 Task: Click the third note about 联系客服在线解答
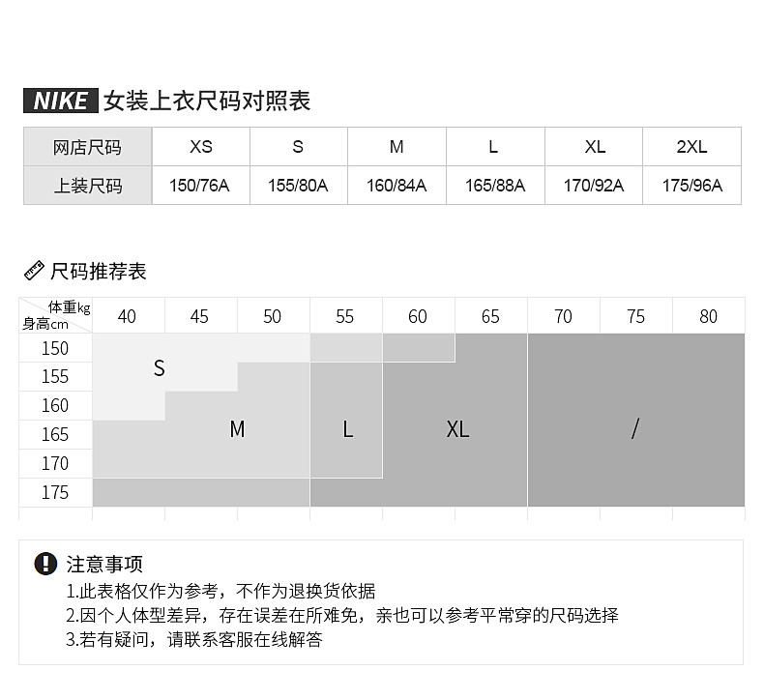tap(193, 640)
